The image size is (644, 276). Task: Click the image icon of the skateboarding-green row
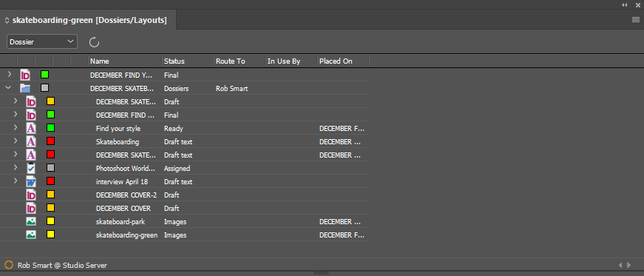pyautogui.click(x=31, y=235)
